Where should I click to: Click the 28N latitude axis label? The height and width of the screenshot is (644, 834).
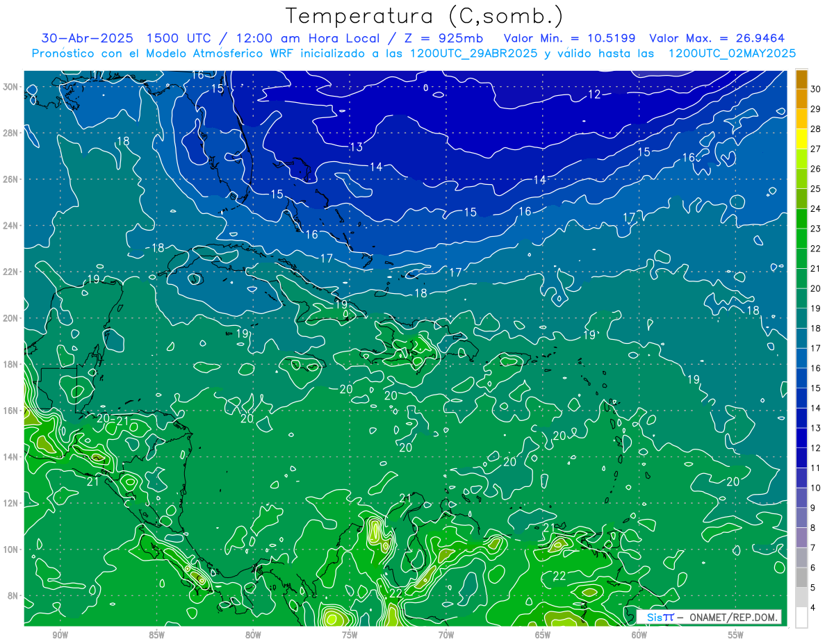[12, 133]
